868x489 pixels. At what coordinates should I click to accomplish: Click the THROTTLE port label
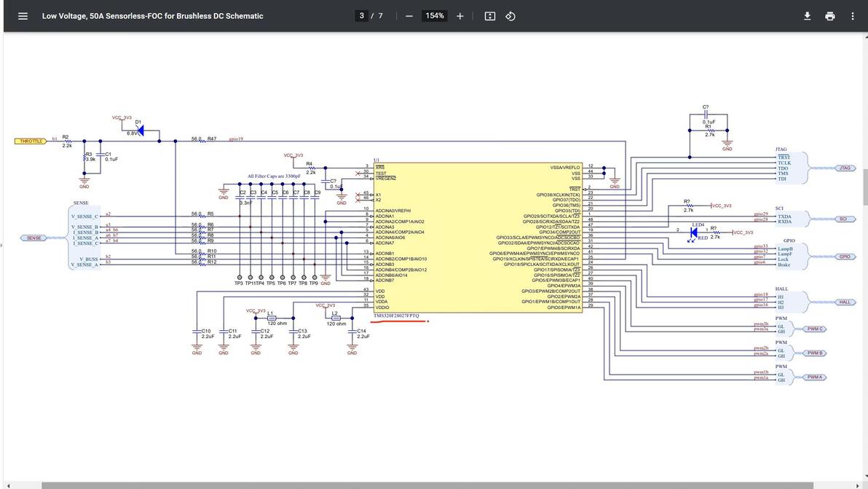[31, 141]
